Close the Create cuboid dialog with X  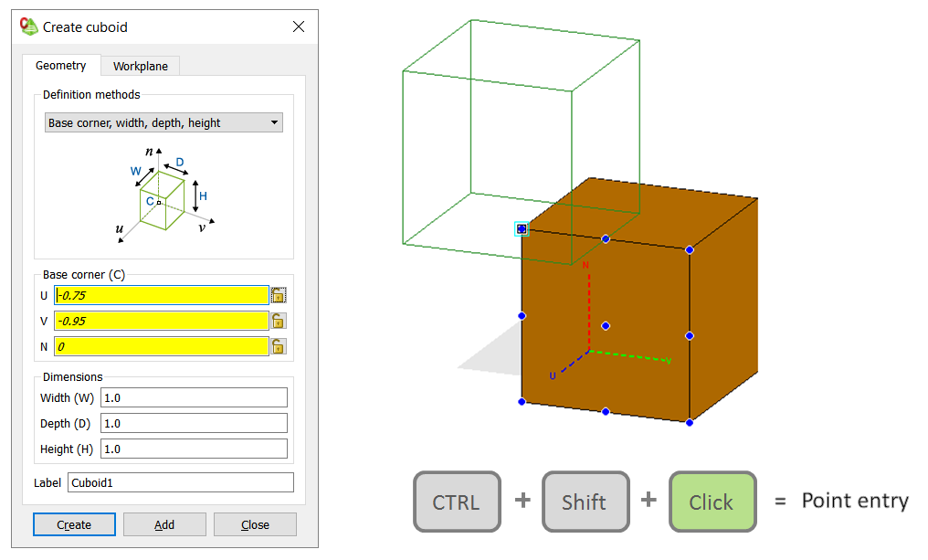click(299, 26)
